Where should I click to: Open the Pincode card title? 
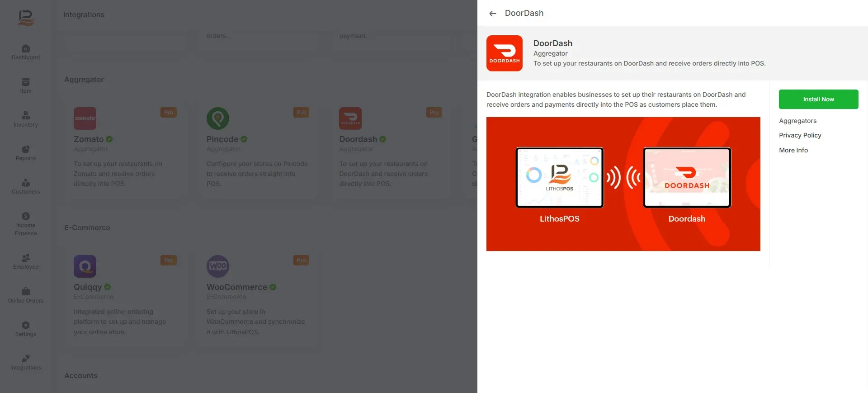(x=222, y=139)
